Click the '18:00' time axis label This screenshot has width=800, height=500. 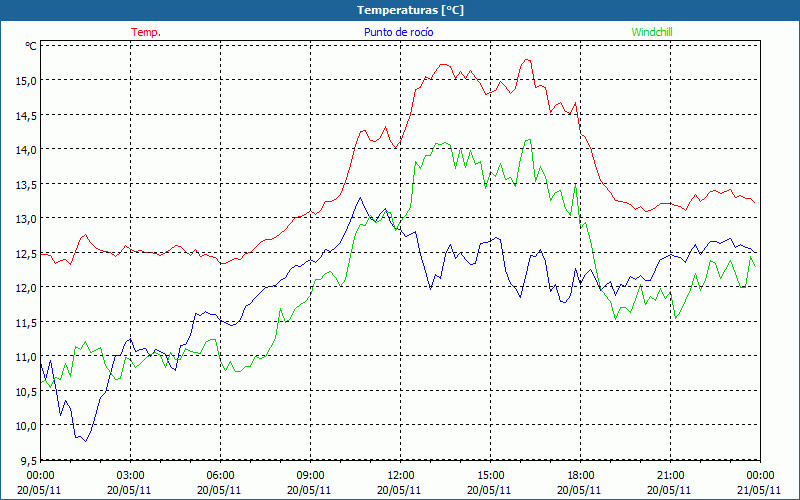pos(581,476)
